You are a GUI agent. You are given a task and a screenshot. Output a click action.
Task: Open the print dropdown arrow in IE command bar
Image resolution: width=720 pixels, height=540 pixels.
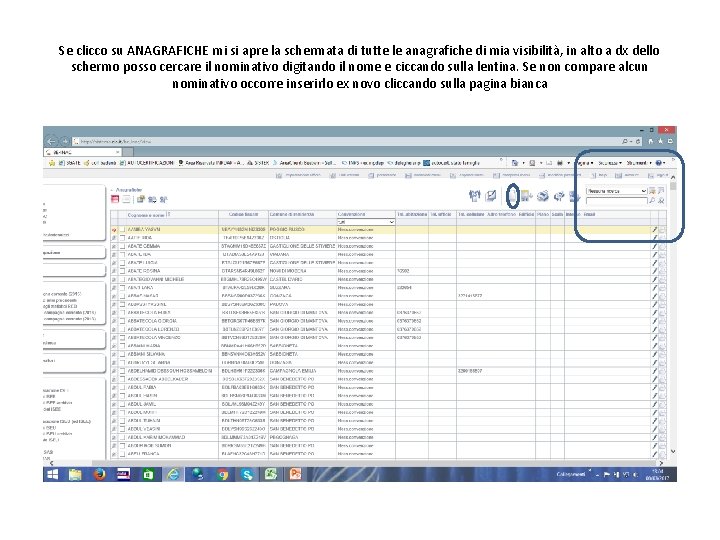[x=568, y=163]
